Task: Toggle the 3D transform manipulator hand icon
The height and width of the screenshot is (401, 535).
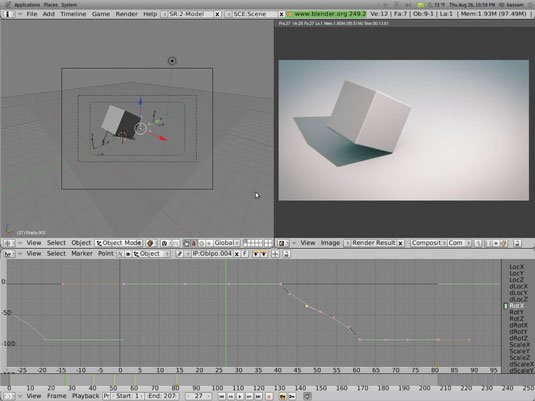Action: 186,243
